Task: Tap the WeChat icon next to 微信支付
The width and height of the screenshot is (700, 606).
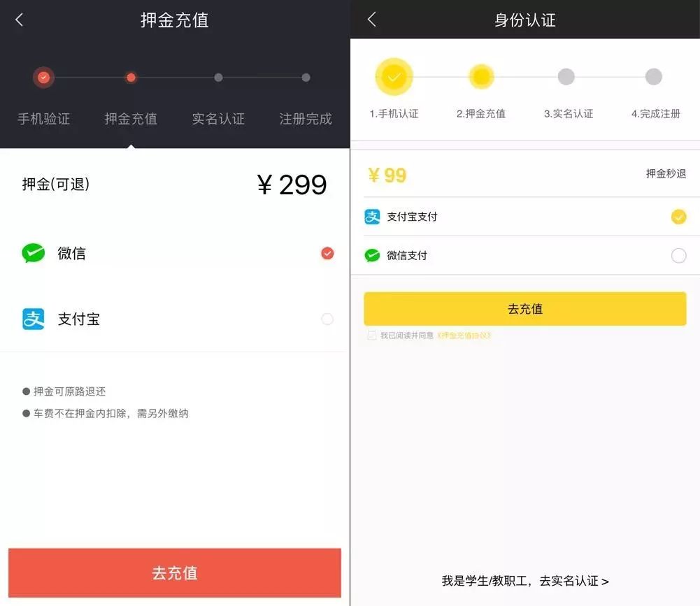Action: pyautogui.click(x=372, y=255)
